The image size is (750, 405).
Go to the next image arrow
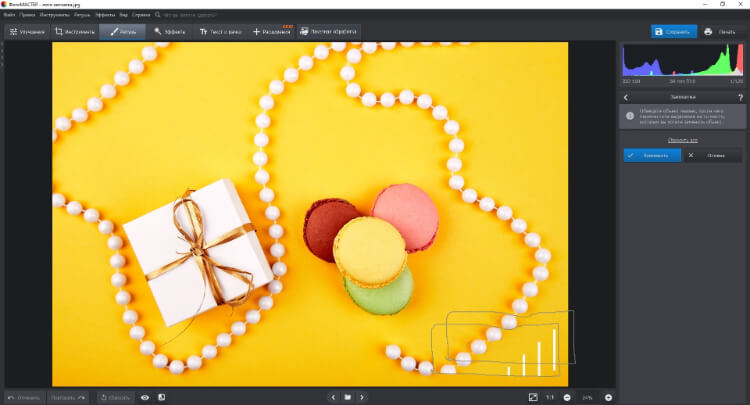pyautogui.click(x=362, y=397)
